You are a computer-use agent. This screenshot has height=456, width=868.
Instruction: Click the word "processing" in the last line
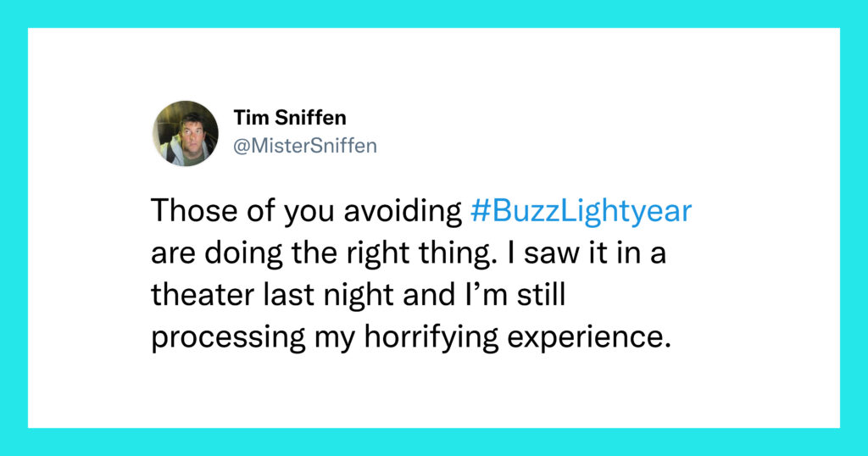coord(228,337)
